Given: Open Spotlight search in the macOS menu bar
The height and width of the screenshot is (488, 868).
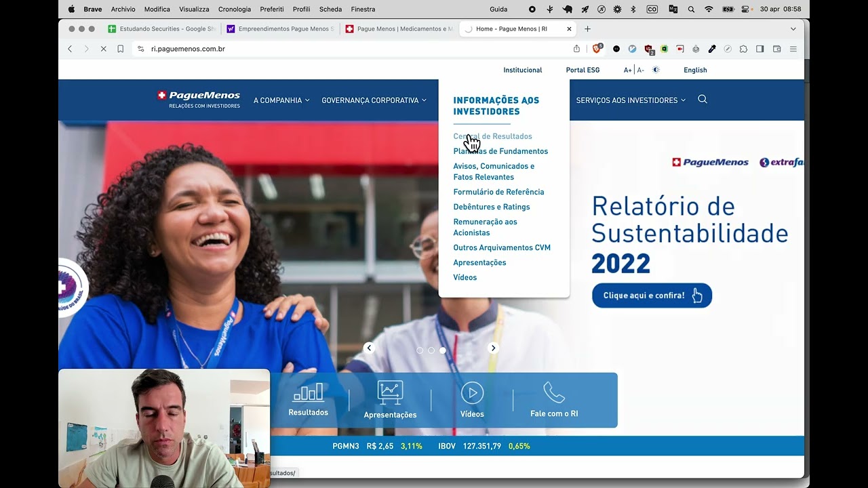Looking at the screenshot, I should coord(691,9).
